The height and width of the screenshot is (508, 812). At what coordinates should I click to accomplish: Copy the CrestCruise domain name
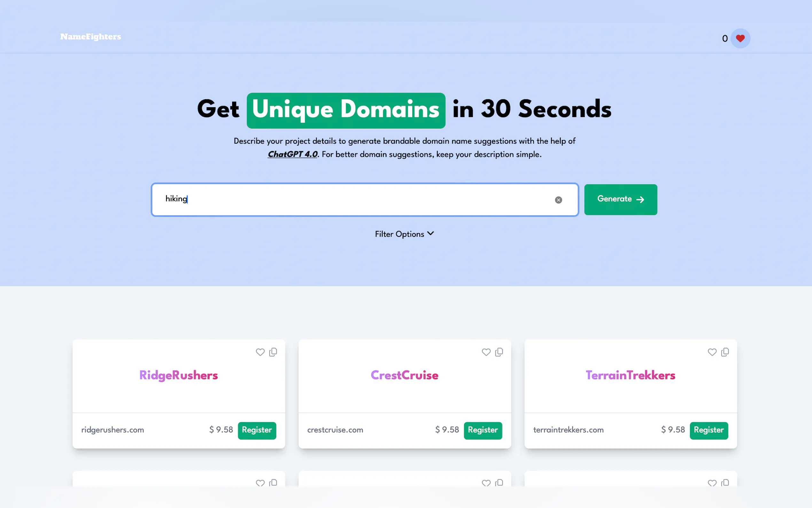click(499, 352)
